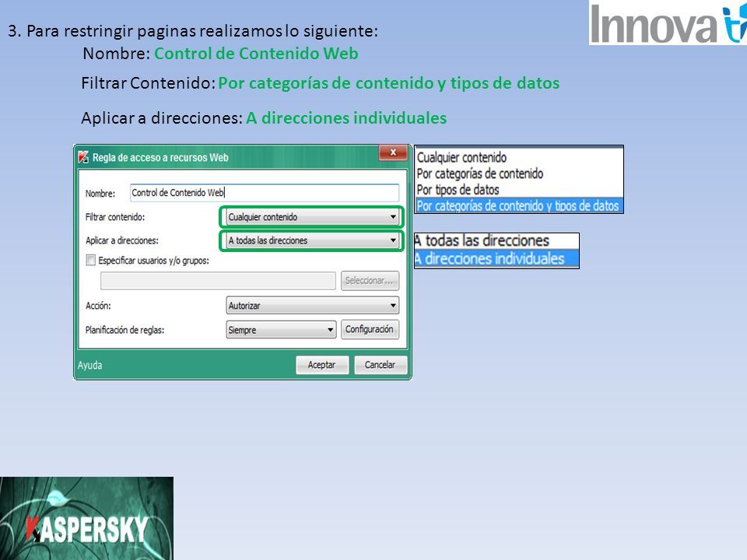Select A direcciones individuales option
Screen dimensions: 747x560
click(x=496, y=258)
